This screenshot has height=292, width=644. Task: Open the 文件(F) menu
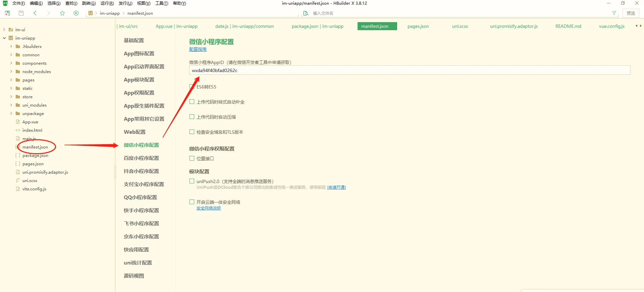18,3
